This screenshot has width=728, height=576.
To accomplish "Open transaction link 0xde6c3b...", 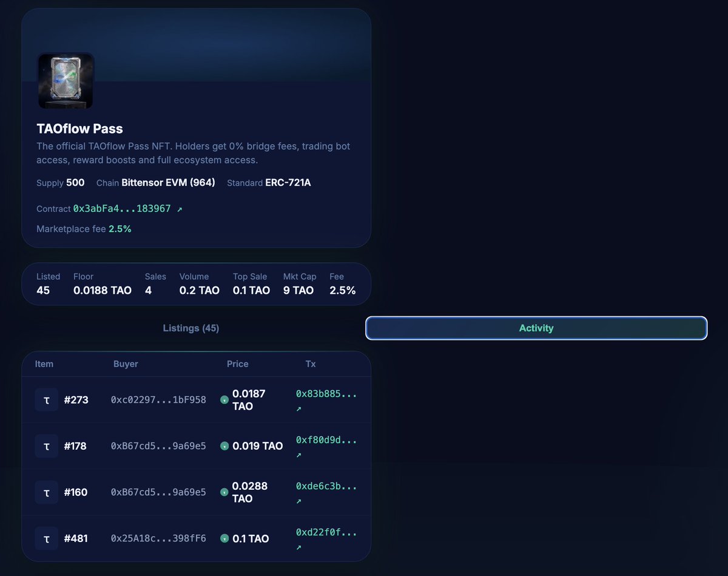I will coord(326,486).
